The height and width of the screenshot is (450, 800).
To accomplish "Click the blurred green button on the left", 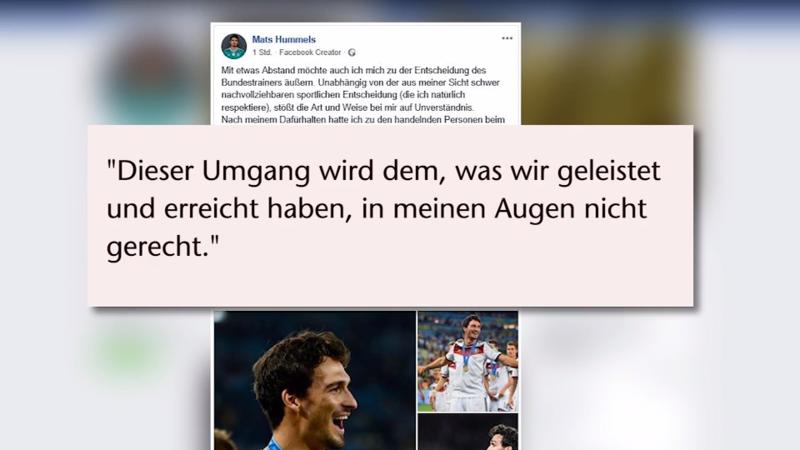I will (129, 355).
